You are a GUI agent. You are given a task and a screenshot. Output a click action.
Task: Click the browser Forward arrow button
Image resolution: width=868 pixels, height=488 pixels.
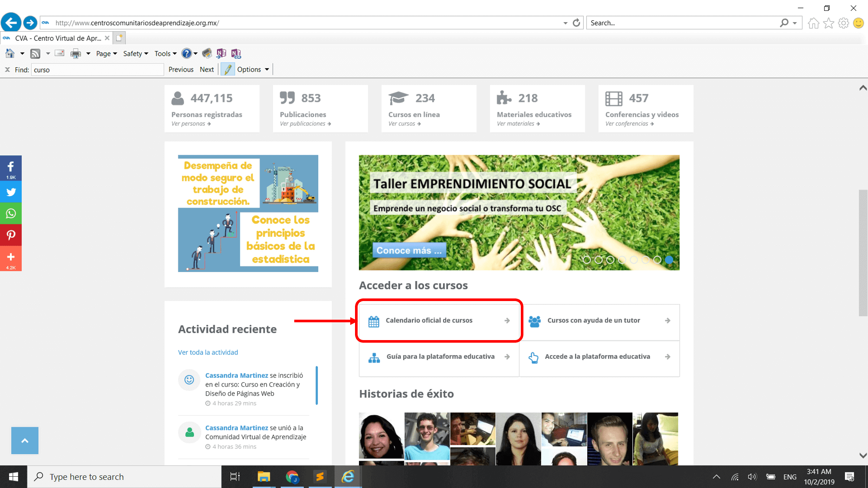coord(30,23)
